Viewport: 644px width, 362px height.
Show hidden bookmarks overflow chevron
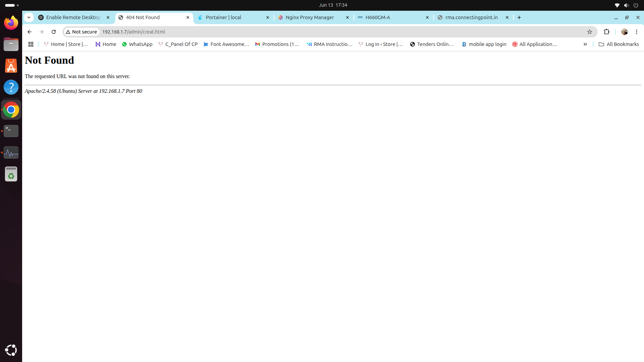point(585,44)
